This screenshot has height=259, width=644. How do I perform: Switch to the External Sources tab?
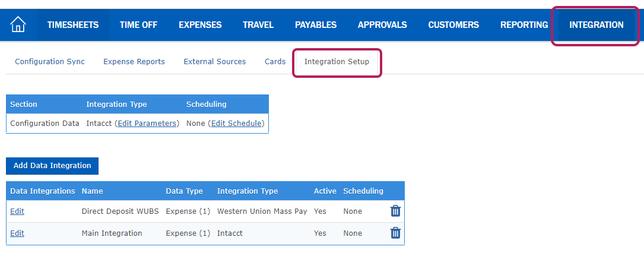click(215, 62)
